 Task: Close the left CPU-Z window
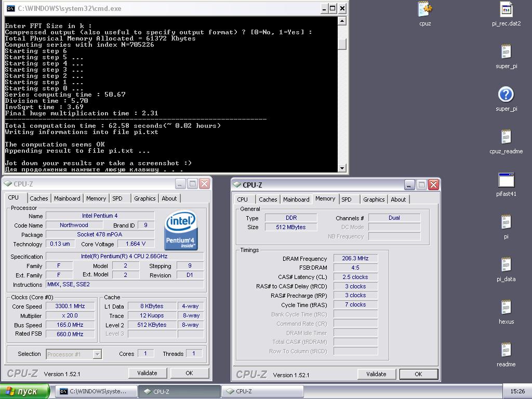tap(204, 184)
